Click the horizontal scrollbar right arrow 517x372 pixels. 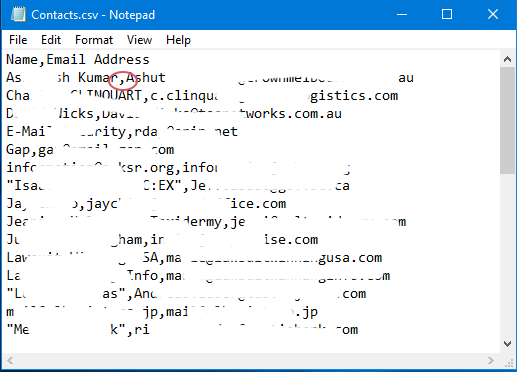coord(491,360)
